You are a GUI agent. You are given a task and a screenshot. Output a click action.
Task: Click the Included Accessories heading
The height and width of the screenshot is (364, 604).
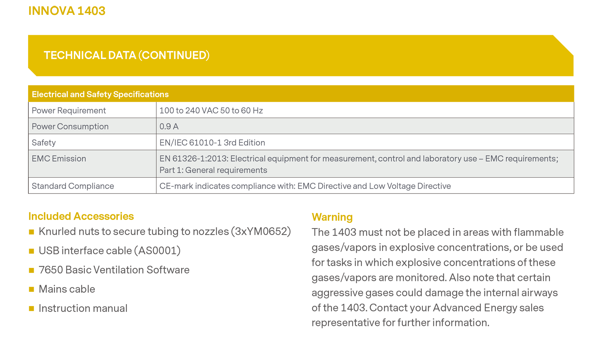(x=81, y=216)
